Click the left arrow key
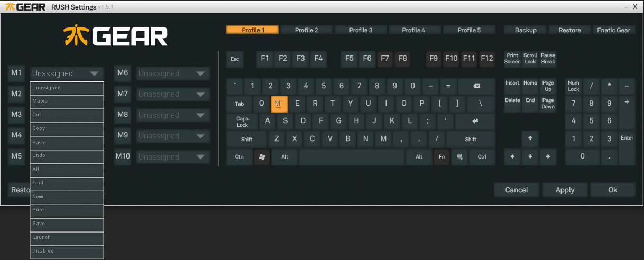The height and width of the screenshot is (260, 644). click(512, 157)
